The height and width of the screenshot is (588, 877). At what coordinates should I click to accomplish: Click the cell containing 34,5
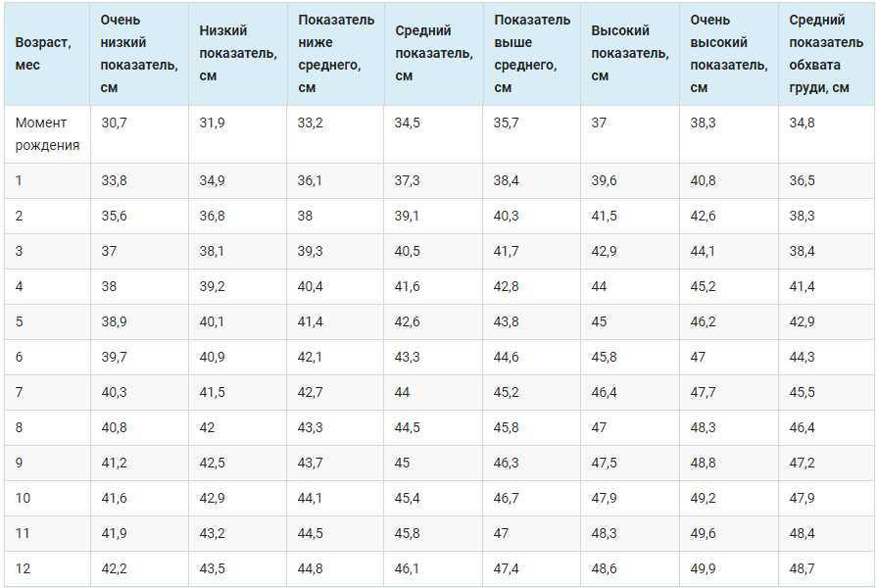(408, 123)
